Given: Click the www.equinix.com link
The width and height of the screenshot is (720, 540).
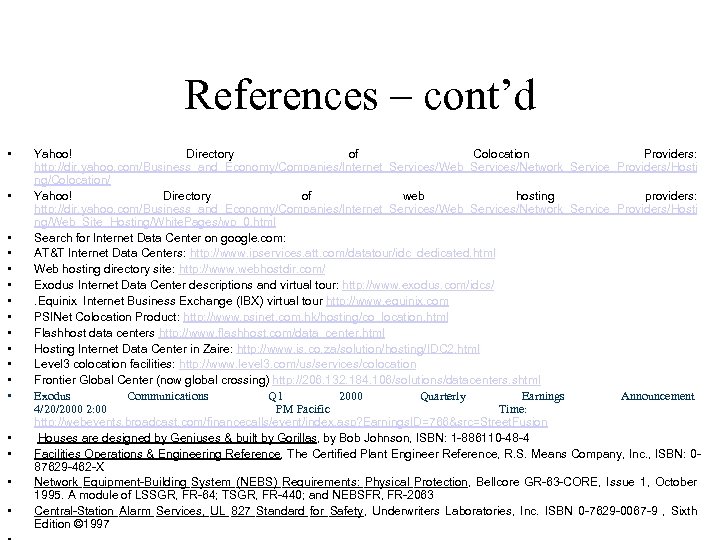Looking at the screenshot, I should click(x=388, y=301).
